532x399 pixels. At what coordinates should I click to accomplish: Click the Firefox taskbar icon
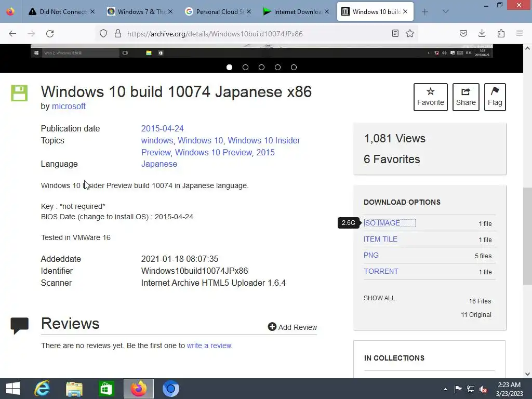[x=139, y=389]
